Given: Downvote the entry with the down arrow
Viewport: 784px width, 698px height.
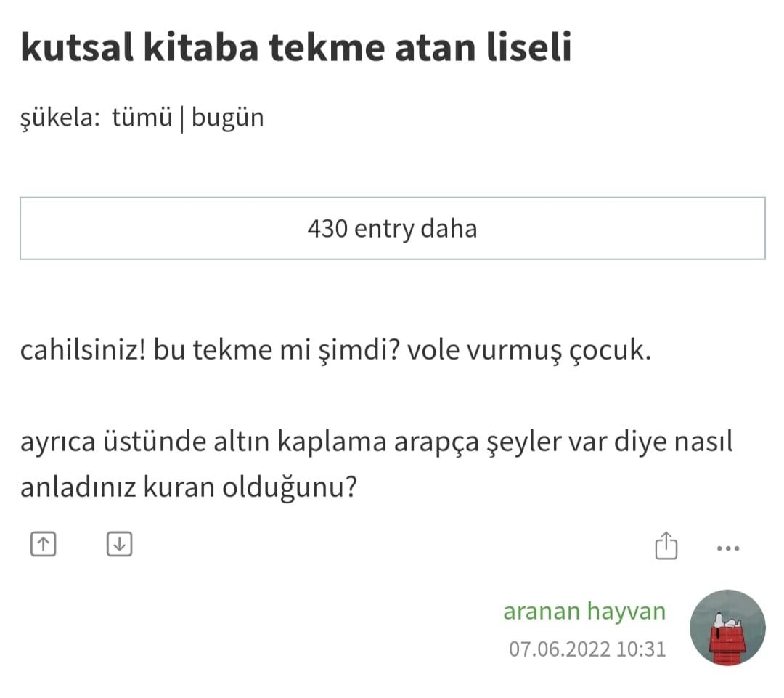Looking at the screenshot, I should 119,543.
